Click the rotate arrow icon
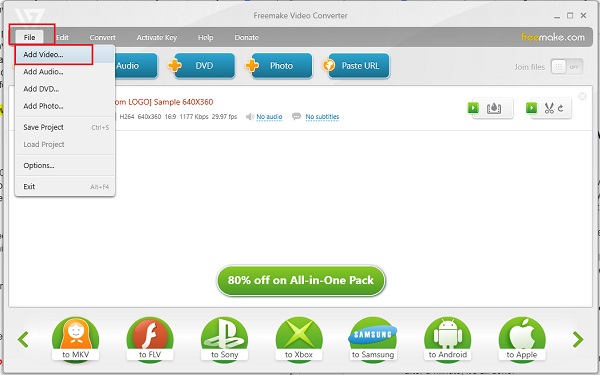Image resolution: width=600 pixels, height=375 pixels. click(561, 108)
